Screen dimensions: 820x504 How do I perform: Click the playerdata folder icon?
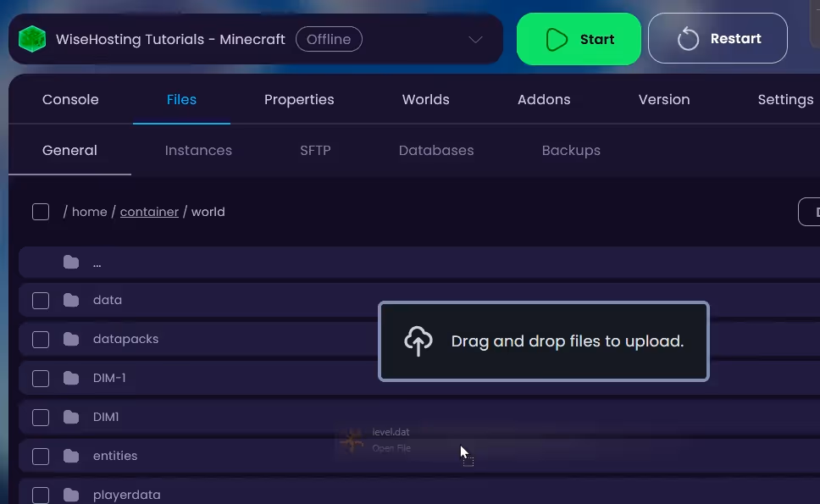click(71, 495)
